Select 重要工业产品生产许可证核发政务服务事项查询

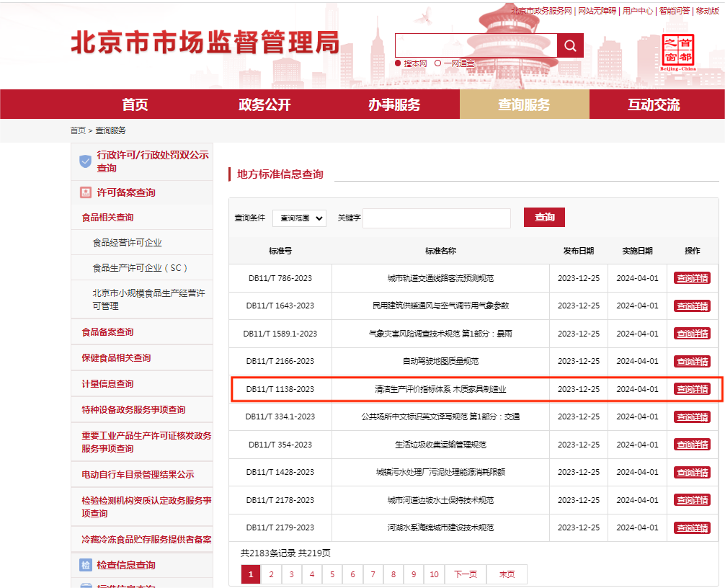click(146, 442)
